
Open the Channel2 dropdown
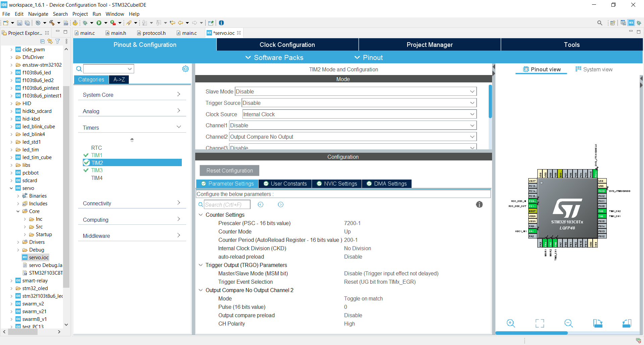353,137
